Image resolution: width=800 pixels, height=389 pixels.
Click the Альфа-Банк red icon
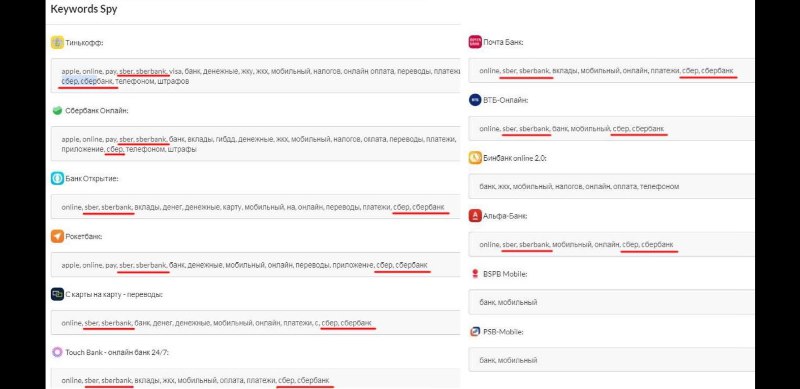tap(475, 216)
